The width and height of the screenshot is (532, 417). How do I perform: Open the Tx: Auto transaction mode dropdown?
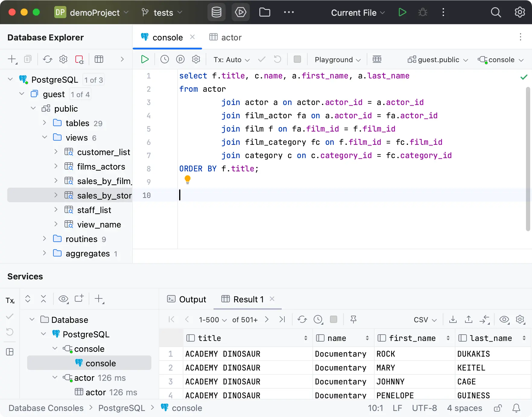[x=231, y=60]
